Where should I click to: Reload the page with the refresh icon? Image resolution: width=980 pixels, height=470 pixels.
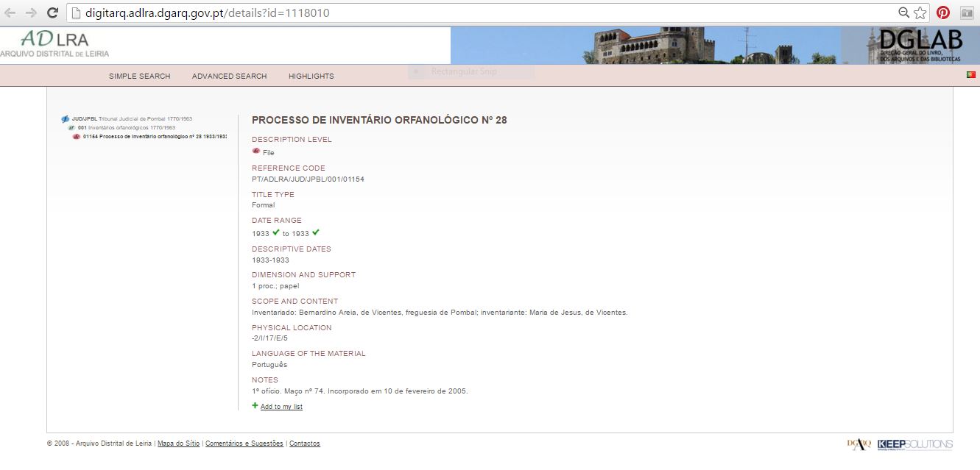[x=52, y=13]
